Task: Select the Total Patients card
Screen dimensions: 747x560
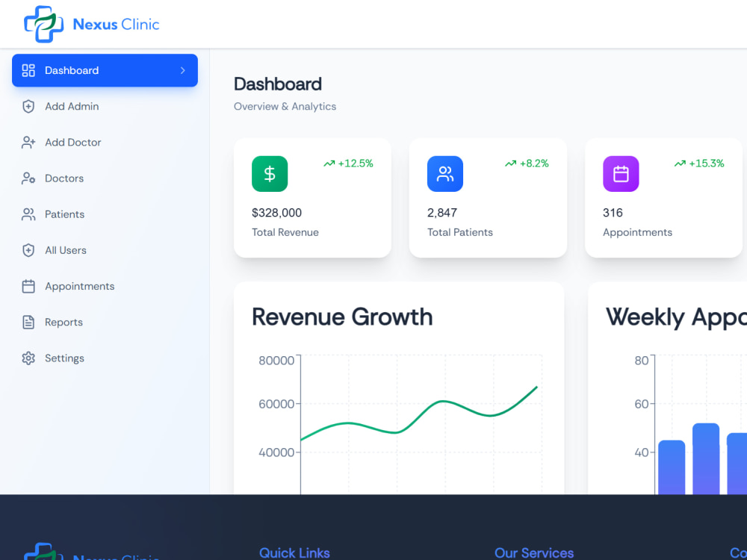Action: pos(488,198)
